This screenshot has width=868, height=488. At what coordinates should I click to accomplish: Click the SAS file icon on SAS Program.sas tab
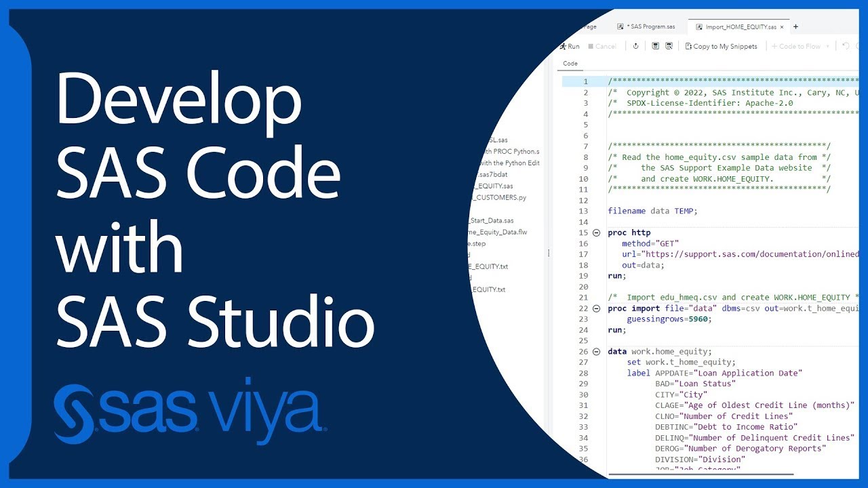(x=620, y=26)
